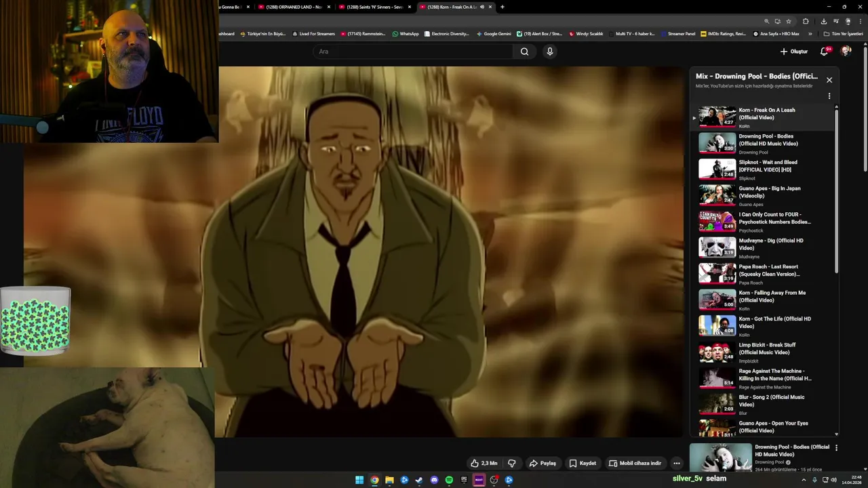Play Guano Apes - Big In Japan
868x488 pixels.
coord(763,196)
